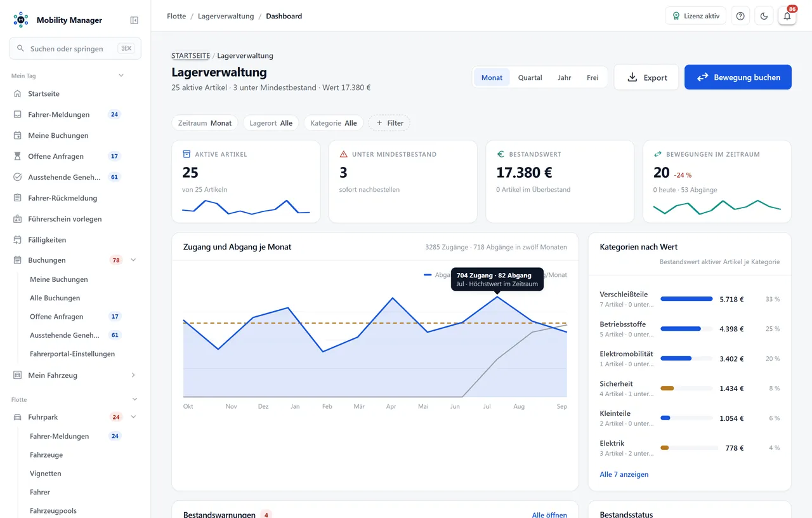Click the Fahrer-Meldungen inbox icon under Mein Tag

coord(18,114)
